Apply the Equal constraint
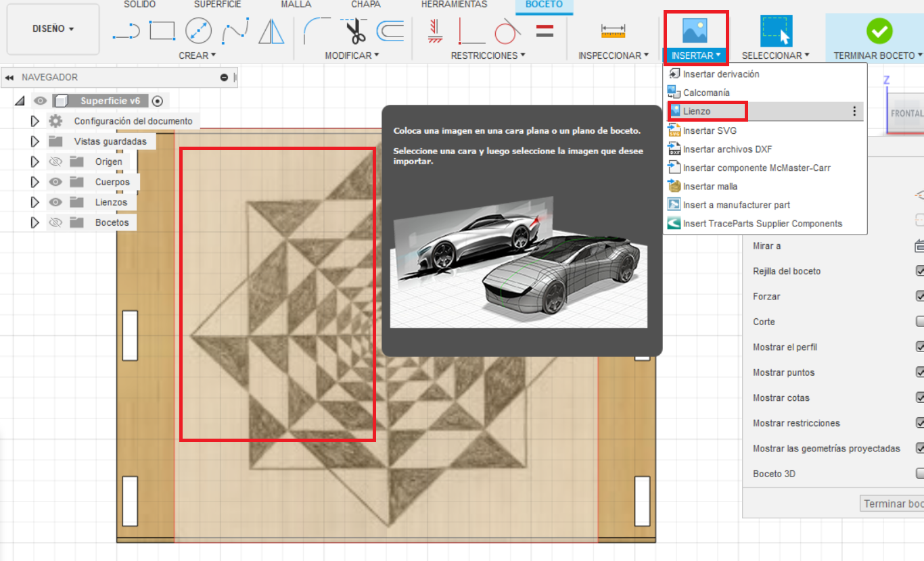 (x=545, y=30)
